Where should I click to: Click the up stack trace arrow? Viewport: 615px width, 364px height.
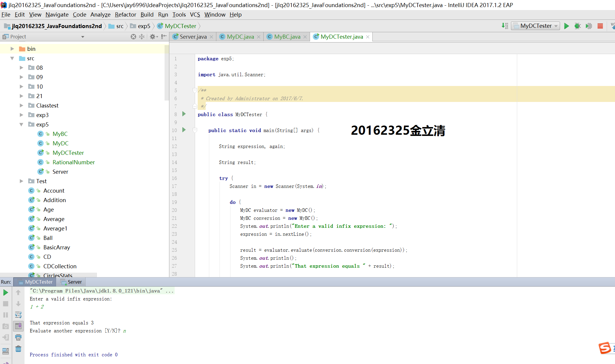tap(18, 292)
